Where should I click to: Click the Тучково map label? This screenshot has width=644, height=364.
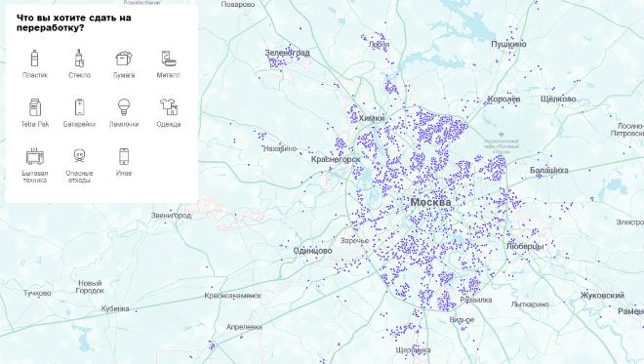tap(37, 293)
